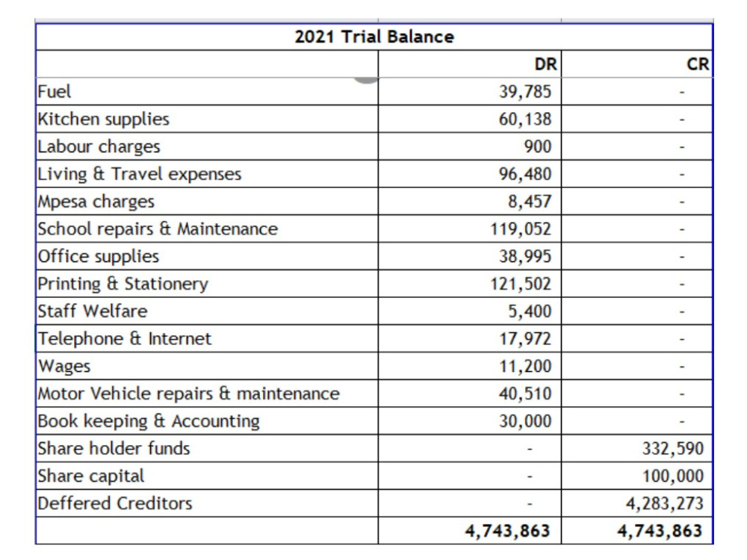Select Kitchen supplies amount 60,138
747x560 pixels.
[525, 119]
